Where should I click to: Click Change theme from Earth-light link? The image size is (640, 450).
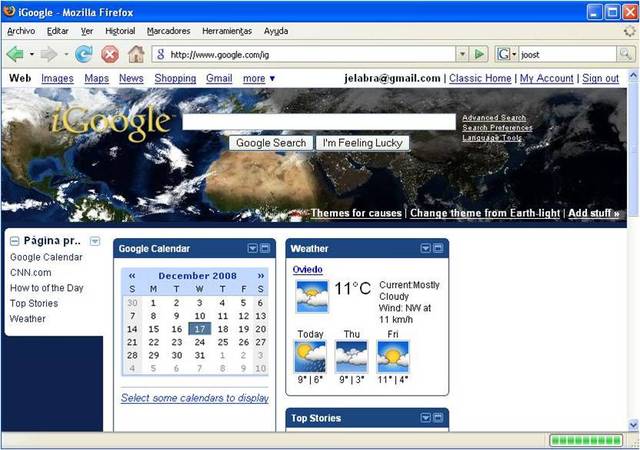[485, 213]
